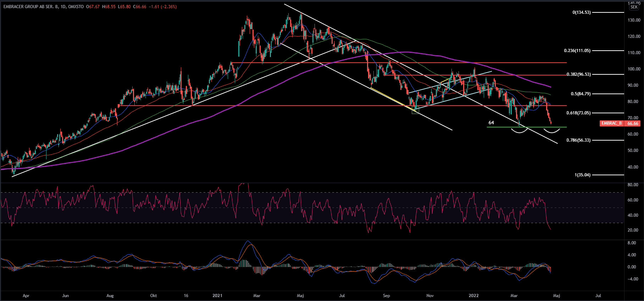Screen dimensions: 644x301
Task: Open the SEK currency selector
Action: (x=634, y=7)
